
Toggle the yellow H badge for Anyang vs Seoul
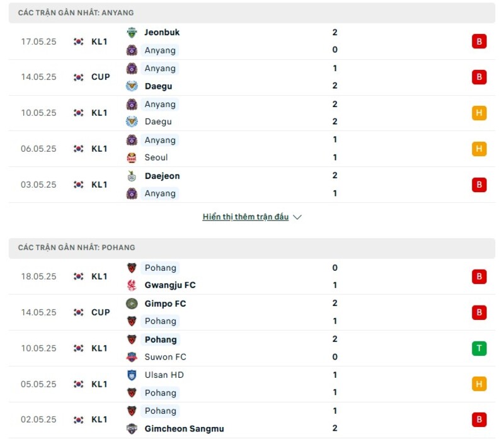click(479, 149)
